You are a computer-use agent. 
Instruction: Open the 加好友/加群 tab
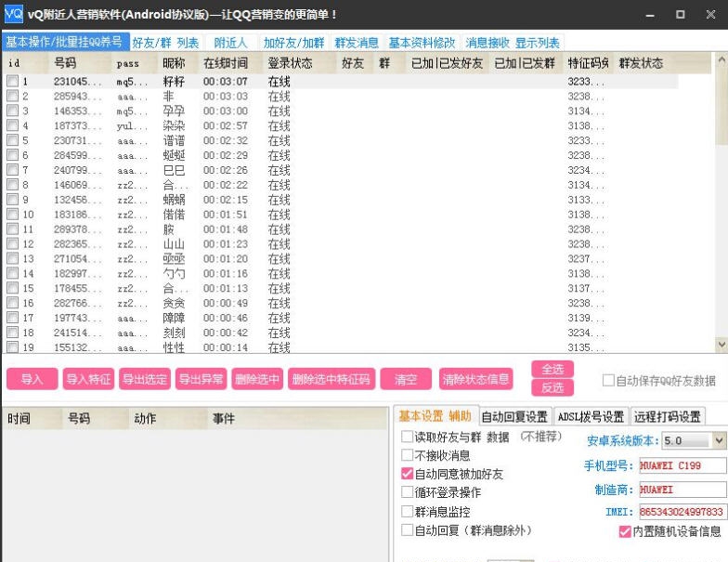click(x=293, y=43)
